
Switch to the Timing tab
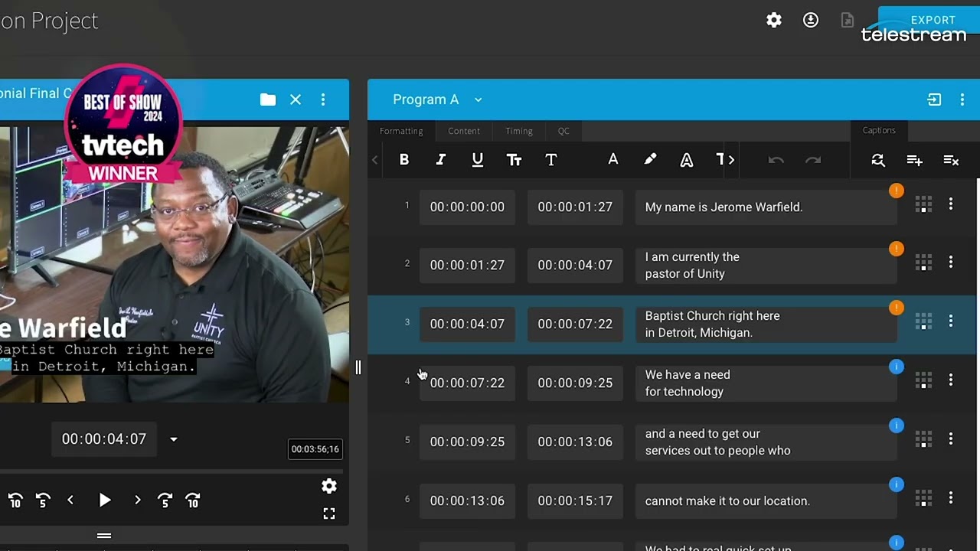[519, 131]
